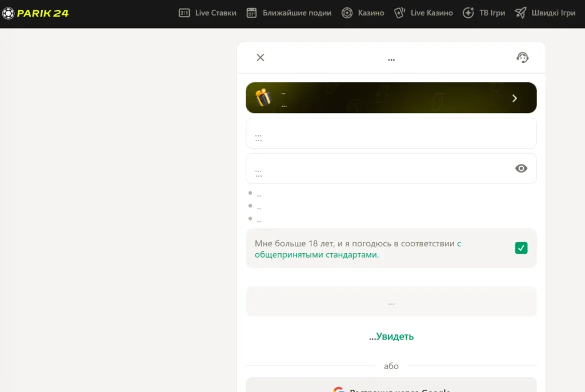Click the gift box bonus icon
The image size is (585, 392).
coord(263,98)
